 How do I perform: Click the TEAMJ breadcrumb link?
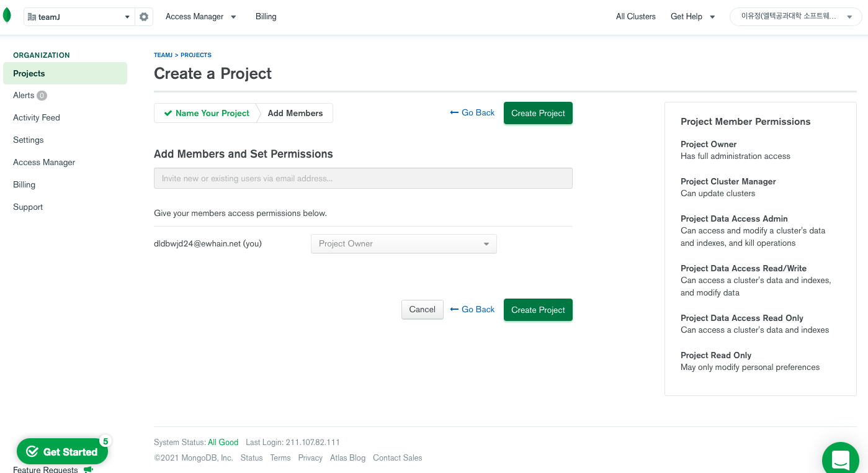pyautogui.click(x=163, y=55)
